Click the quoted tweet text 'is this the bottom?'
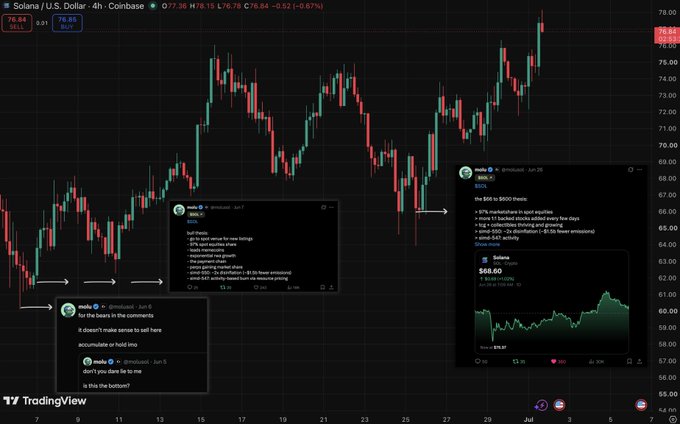This screenshot has height=424, width=680. click(106, 385)
